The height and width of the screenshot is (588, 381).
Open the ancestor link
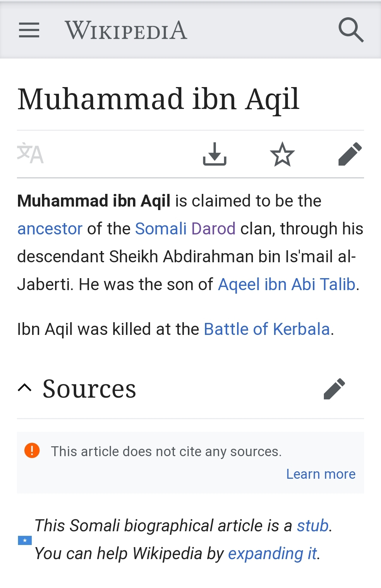(x=50, y=228)
